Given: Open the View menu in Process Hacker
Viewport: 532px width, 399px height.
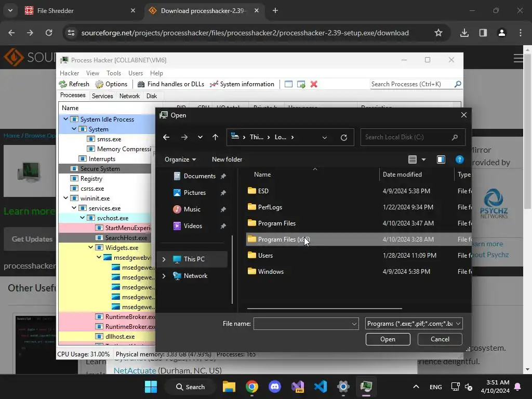Looking at the screenshot, I should [x=92, y=73].
